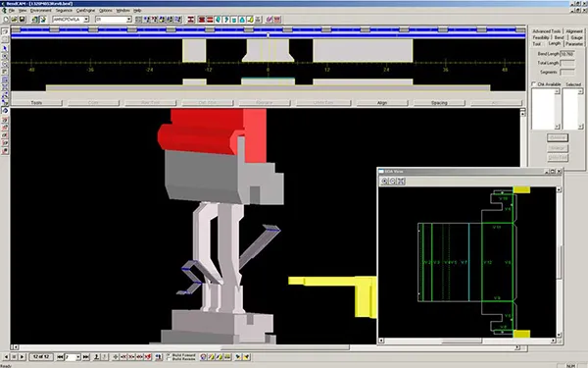Viewport: 588px width, 368px height.
Task: Click the first gray handle on the top ruler track
Action: 16,29
